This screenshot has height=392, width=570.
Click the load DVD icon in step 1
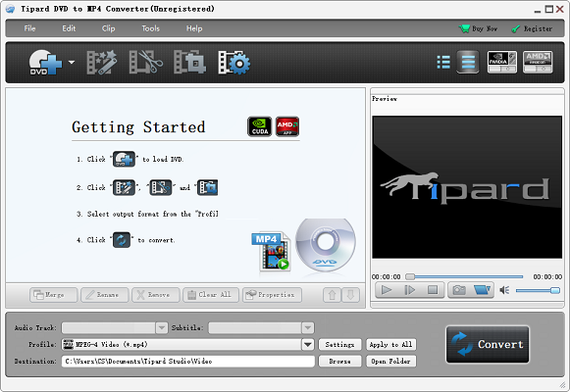pos(124,159)
